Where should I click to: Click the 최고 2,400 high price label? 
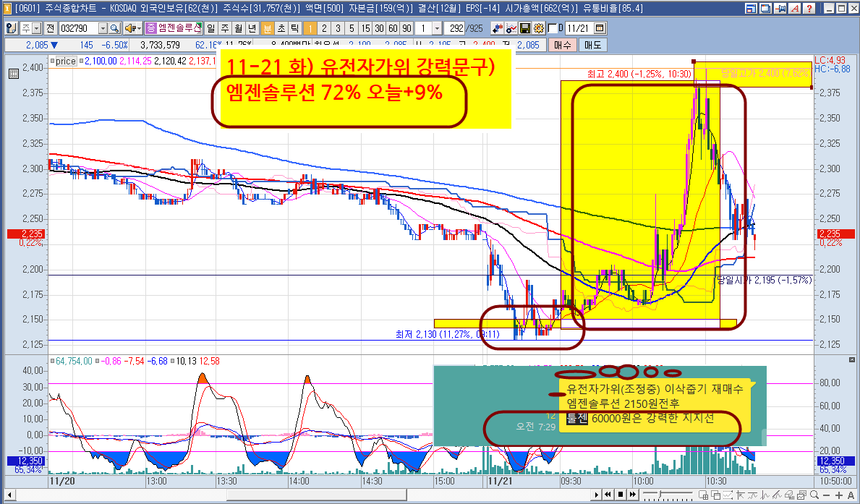tap(639, 74)
